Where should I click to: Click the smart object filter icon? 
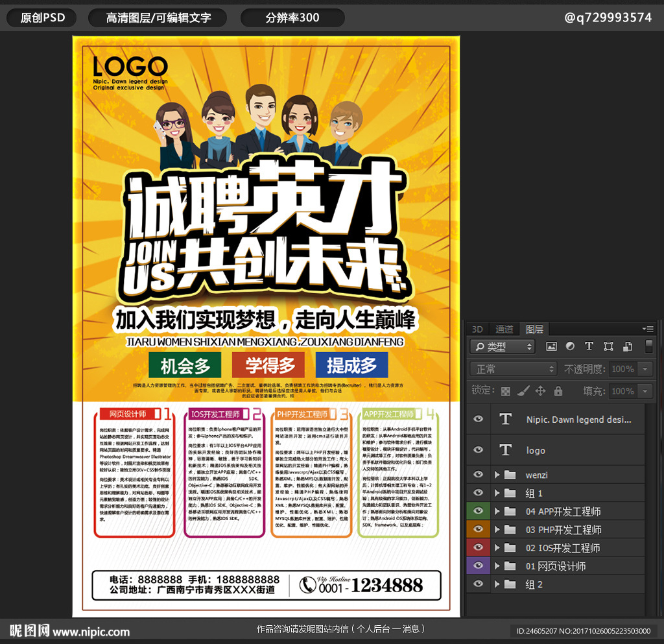pos(627,346)
